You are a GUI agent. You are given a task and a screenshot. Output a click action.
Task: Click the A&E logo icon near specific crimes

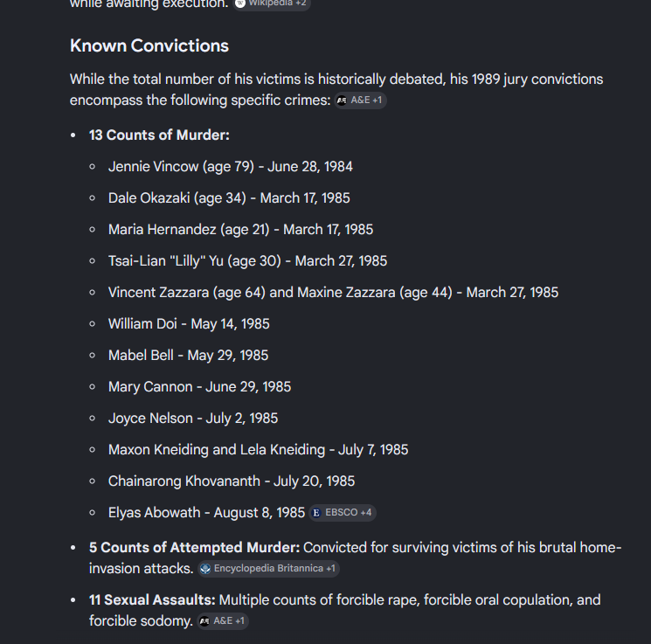tap(342, 100)
